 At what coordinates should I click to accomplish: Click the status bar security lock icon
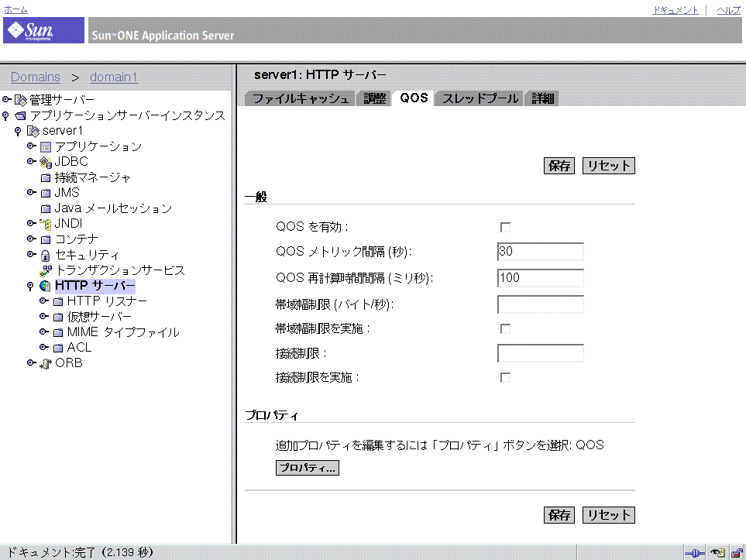(x=737, y=553)
